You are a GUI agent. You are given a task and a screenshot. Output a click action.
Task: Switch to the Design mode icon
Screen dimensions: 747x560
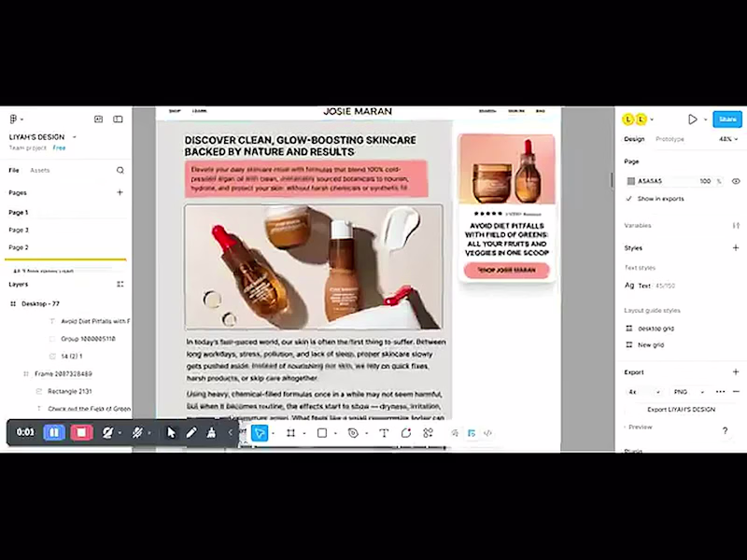click(x=472, y=433)
